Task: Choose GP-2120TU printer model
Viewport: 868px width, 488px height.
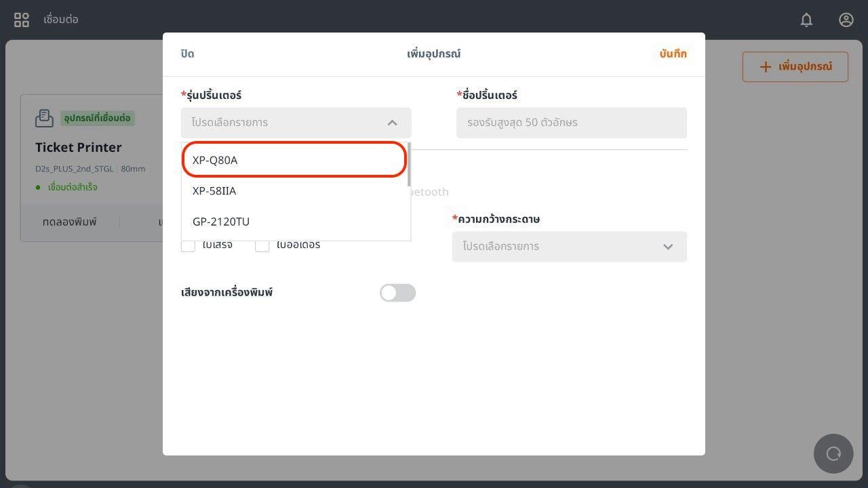Action: coord(294,222)
